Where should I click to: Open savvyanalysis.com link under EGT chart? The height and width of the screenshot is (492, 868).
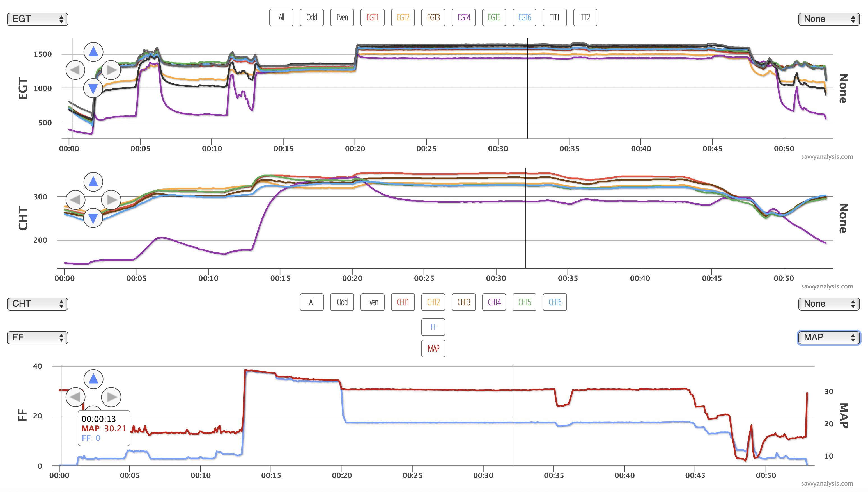pyautogui.click(x=827, y=156)
